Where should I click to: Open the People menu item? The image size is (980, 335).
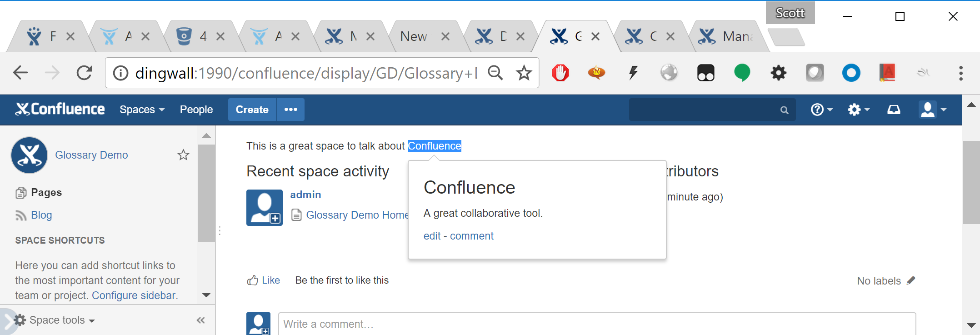[x=196, y=110]
